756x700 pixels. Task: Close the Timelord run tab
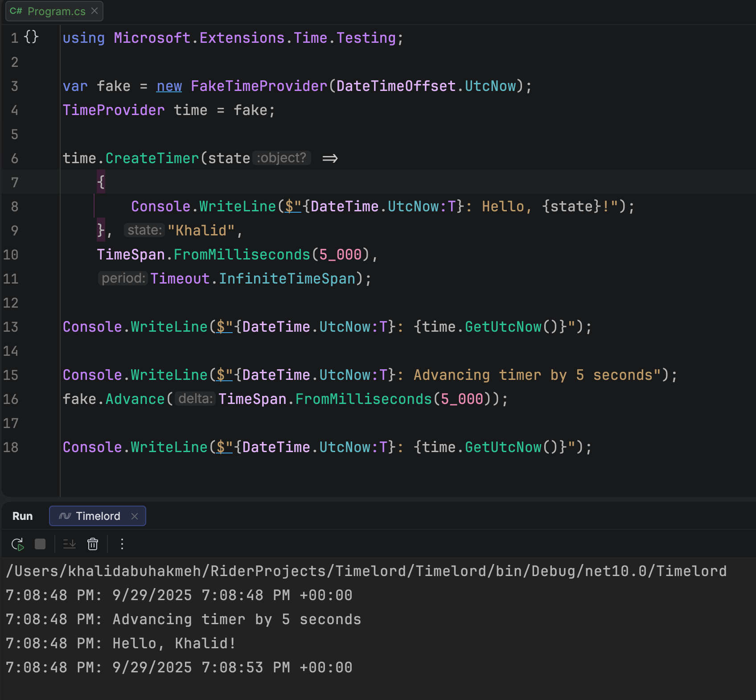point(135,516)
